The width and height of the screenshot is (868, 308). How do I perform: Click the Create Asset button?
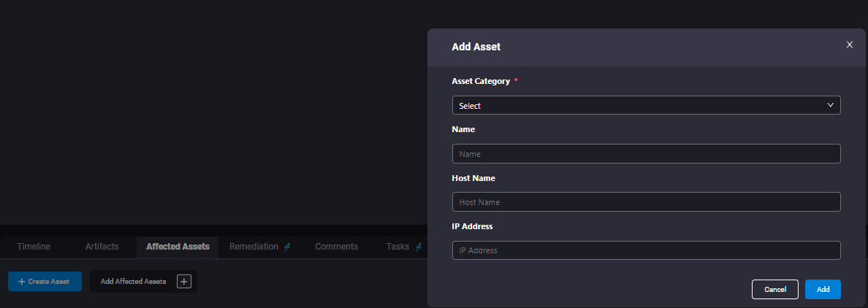45,282
